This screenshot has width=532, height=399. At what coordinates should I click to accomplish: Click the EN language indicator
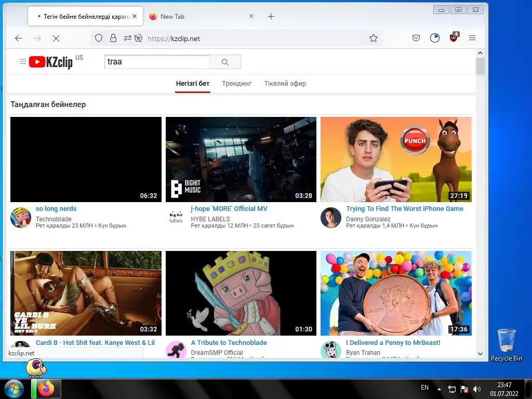pos(424,388)
